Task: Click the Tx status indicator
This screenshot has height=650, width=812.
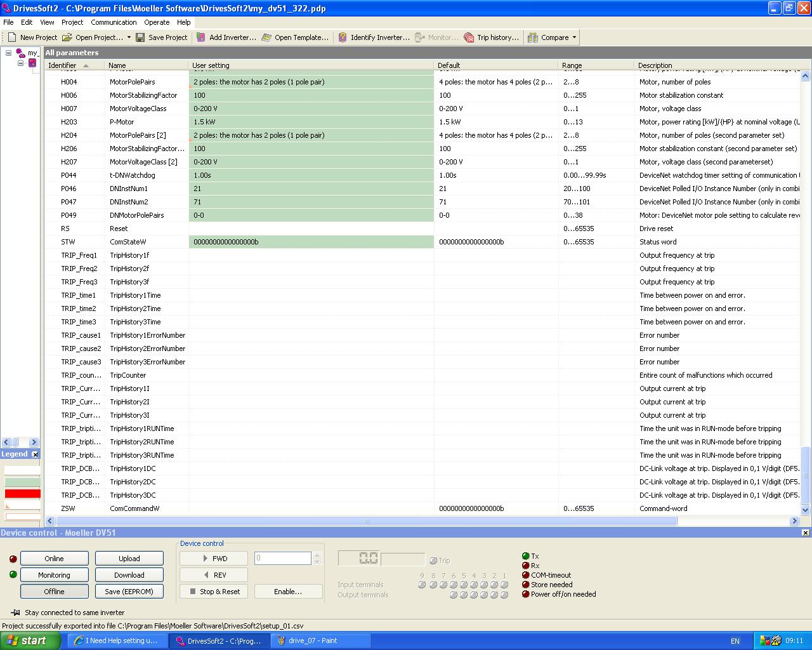Action: click(525, 556)
